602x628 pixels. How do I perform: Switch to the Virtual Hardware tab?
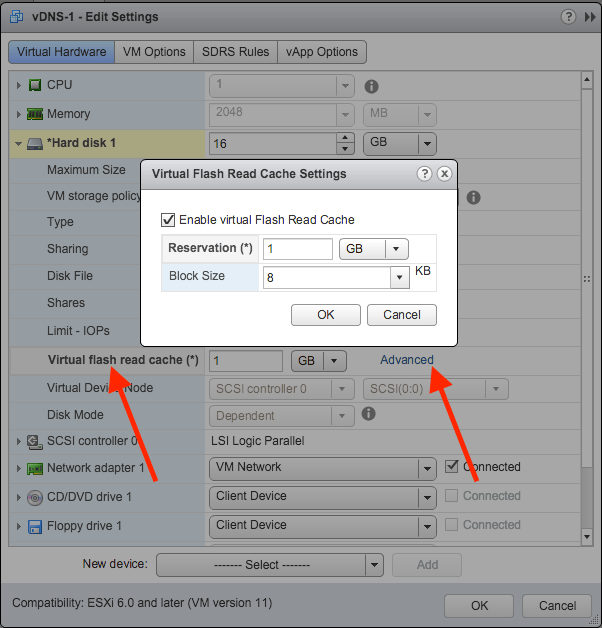point(62,52)
